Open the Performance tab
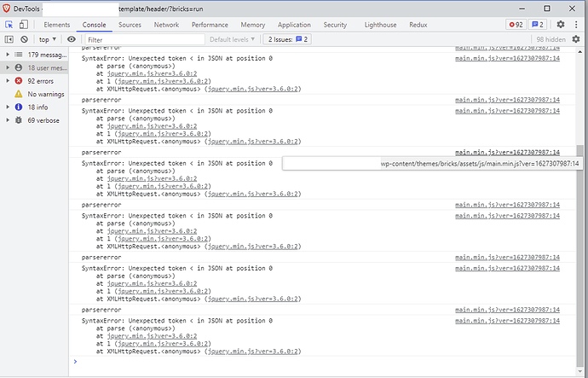 210,25
